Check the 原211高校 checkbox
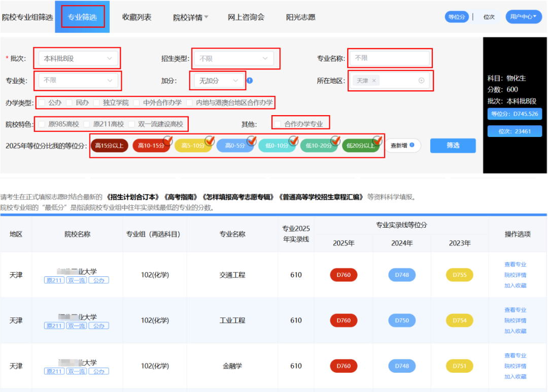 [87, 124]
